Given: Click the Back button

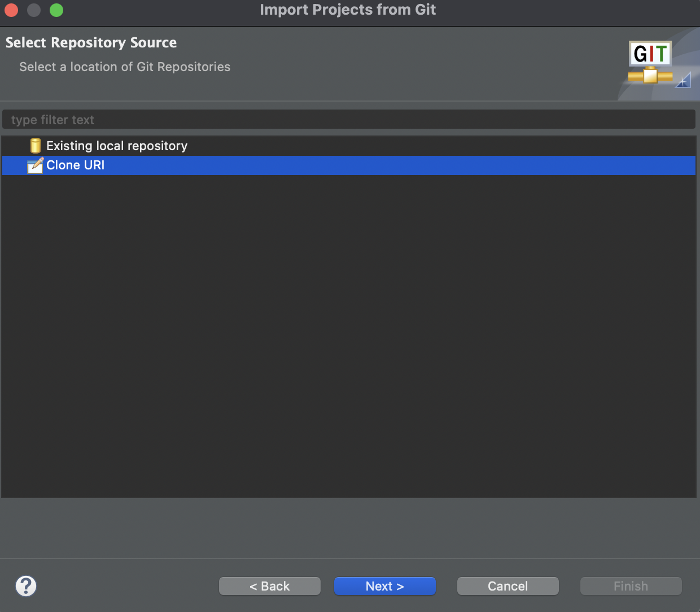Looking at the screenshot, I should click(x=269, y=586).
